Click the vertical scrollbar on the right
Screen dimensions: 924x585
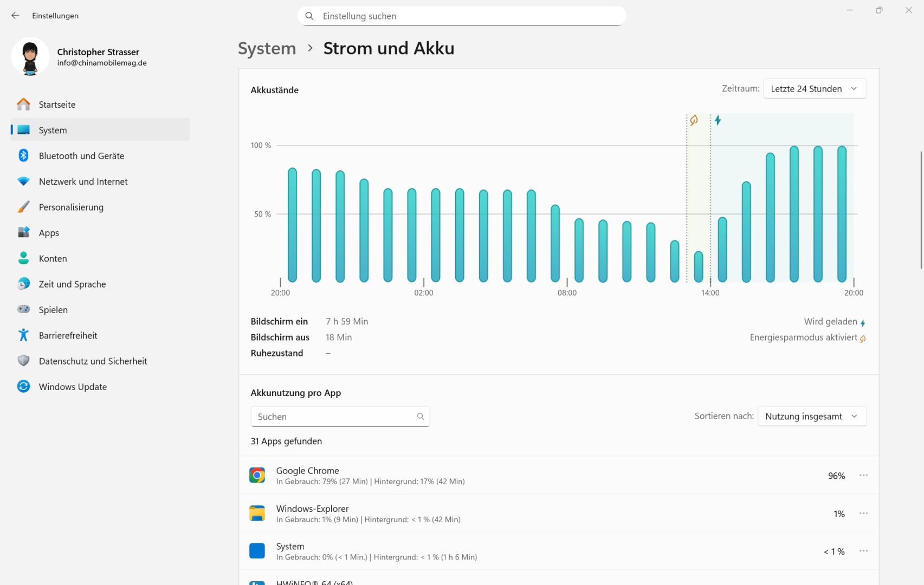pos(921,210)
